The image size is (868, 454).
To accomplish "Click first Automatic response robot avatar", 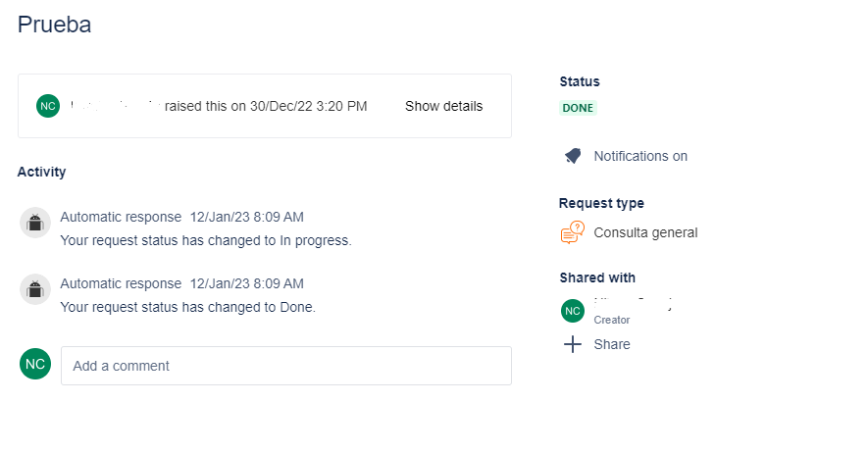I will click(x=35, y=223).
